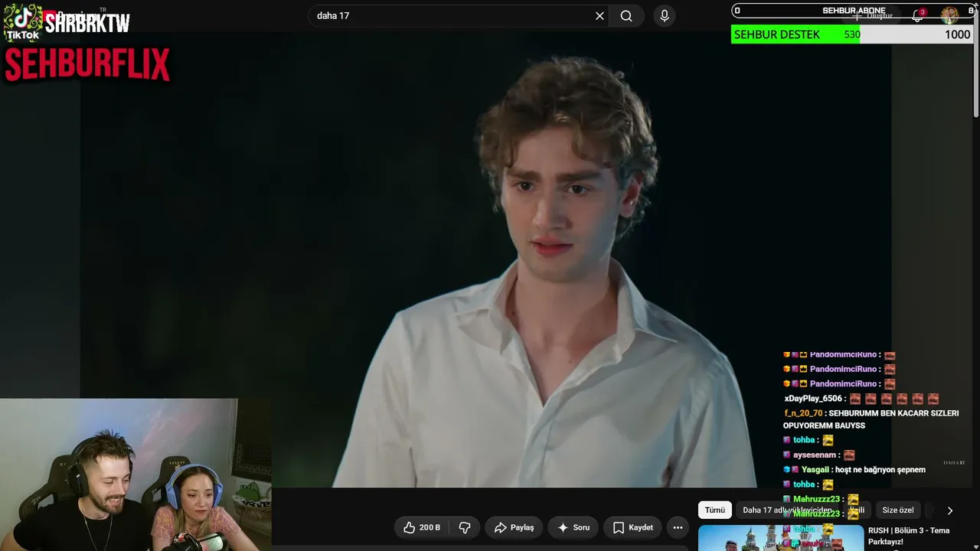This screenshot has height=551, width=980.
Task: Like the video showing 200 B
Action: (422, 527)
